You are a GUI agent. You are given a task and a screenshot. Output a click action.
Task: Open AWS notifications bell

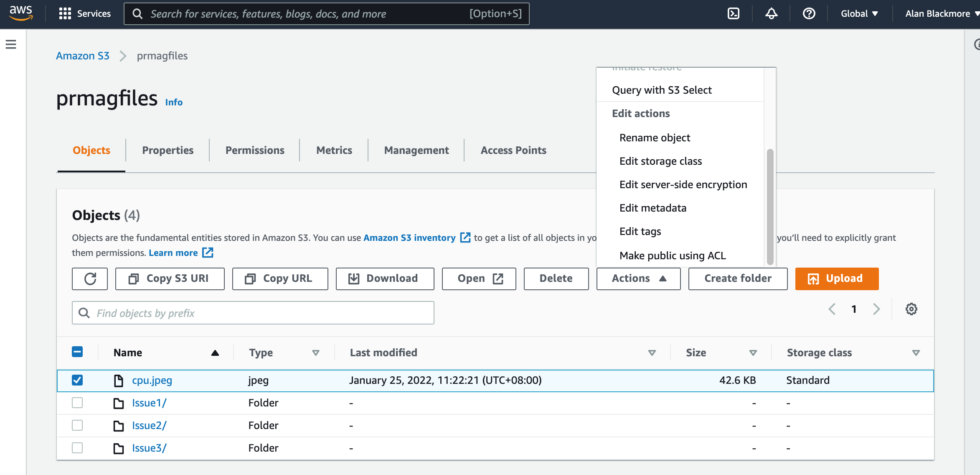click(771, 13)
